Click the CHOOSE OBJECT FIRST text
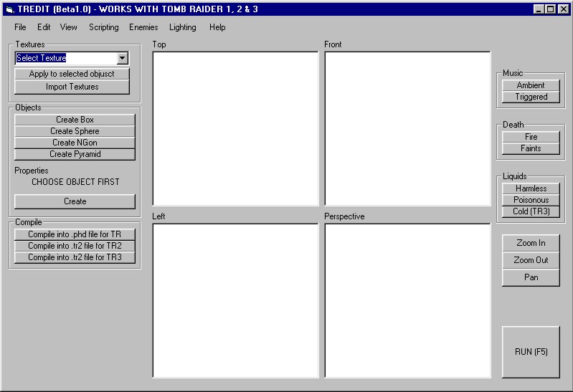Viewport: 573px width, 392px height. coord(75,182)
